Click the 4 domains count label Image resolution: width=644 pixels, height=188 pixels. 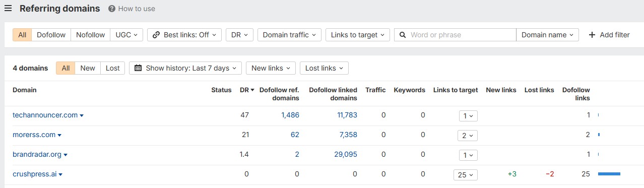(x=30, y=68)
